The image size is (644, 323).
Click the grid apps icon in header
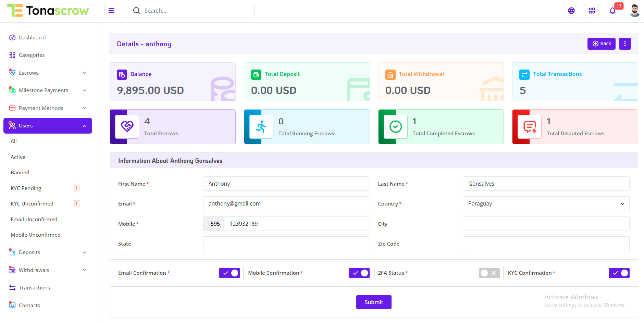click(x=592, y=11)
